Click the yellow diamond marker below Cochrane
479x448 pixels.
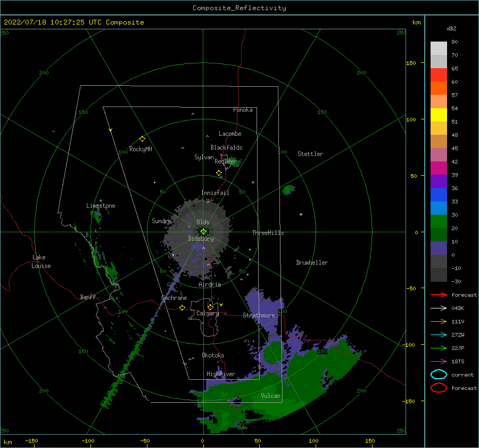pyautogui.click(x=183, y=307)
